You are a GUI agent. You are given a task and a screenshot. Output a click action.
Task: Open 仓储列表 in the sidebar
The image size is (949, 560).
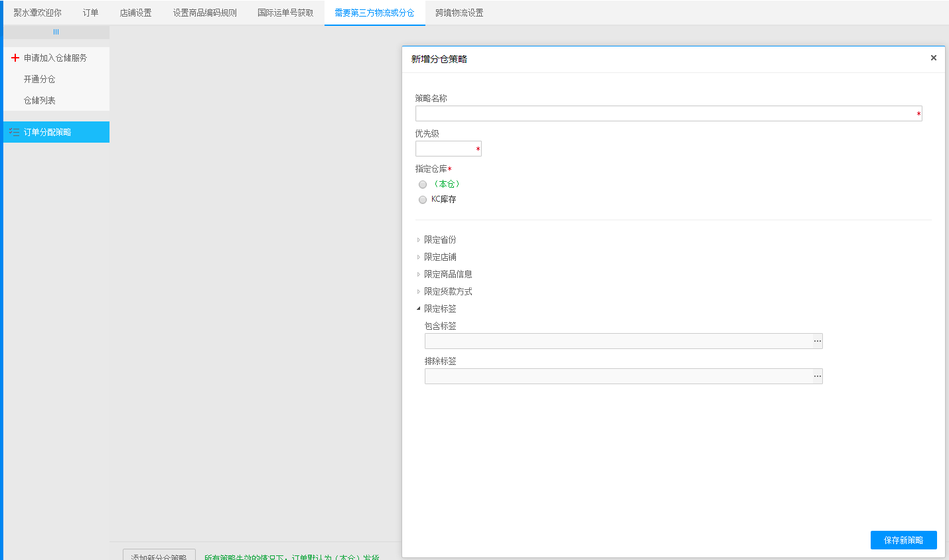tap(40, 100)
